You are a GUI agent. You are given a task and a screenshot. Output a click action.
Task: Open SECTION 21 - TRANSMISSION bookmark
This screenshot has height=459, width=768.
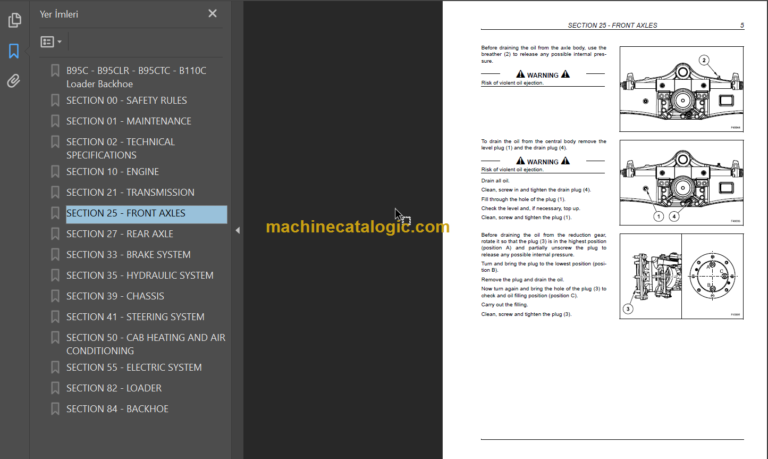[x=130, y=193]
